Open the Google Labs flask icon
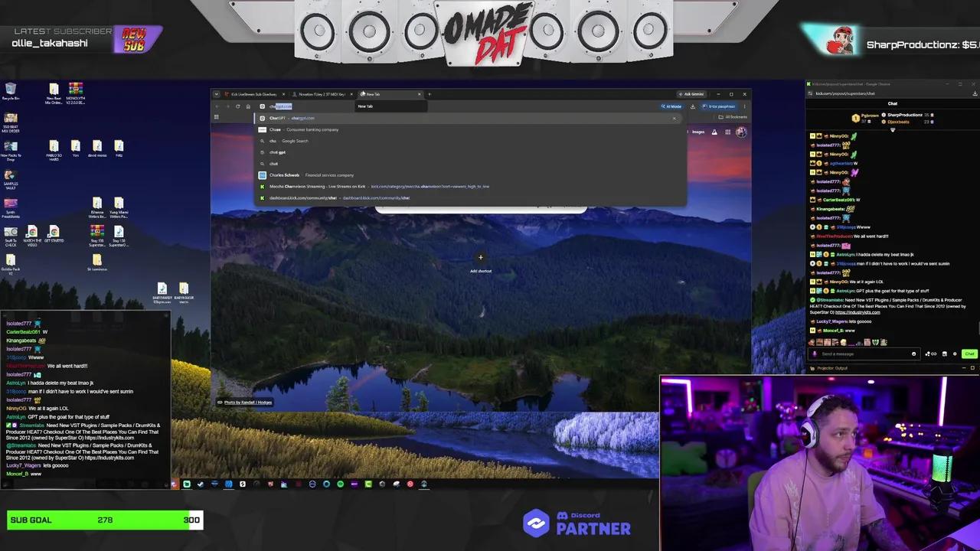This screenshot has width=980, height=551. [714, 132]
